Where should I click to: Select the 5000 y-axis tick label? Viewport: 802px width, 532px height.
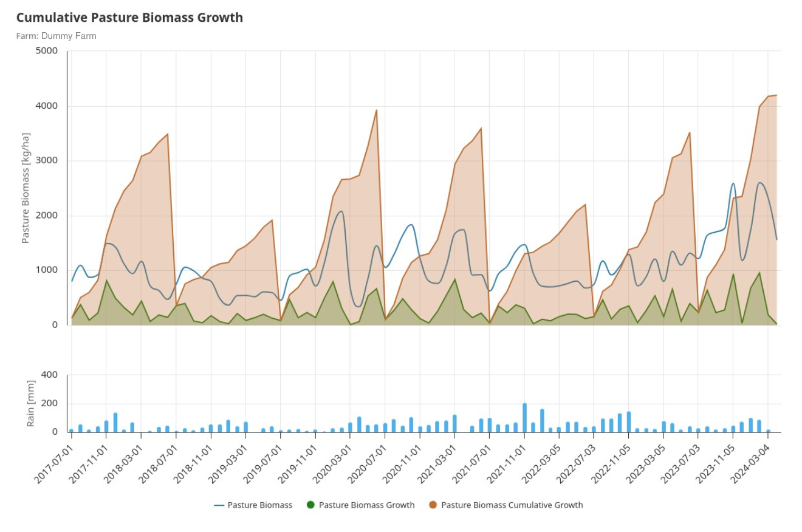(47, 51)
